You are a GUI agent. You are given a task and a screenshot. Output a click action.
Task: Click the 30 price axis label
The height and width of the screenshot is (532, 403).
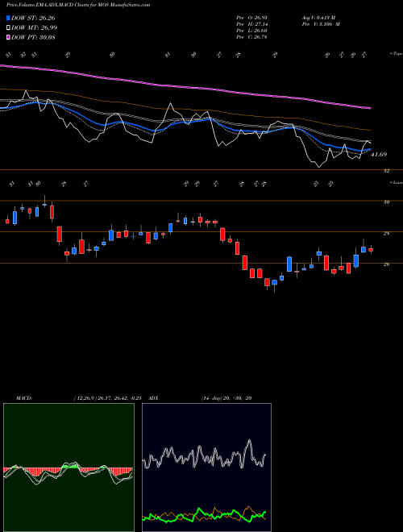click(x=386, y=202)
